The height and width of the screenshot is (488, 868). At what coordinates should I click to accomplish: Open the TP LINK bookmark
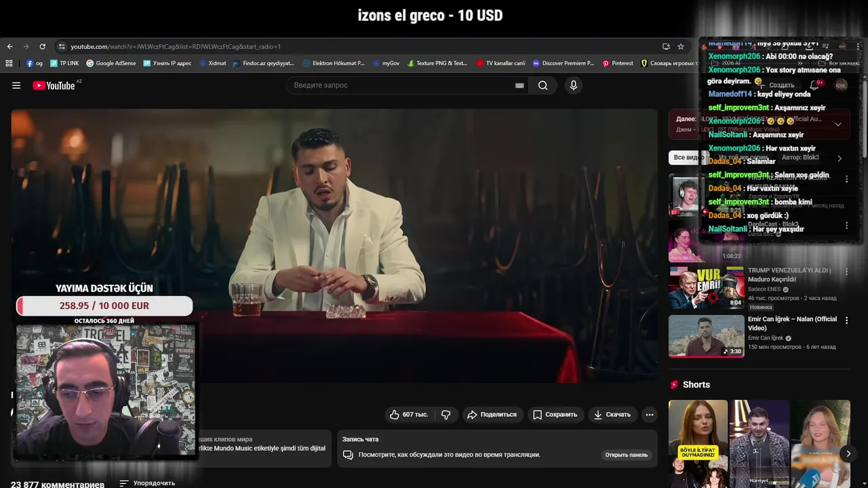(x=64, y=63)
